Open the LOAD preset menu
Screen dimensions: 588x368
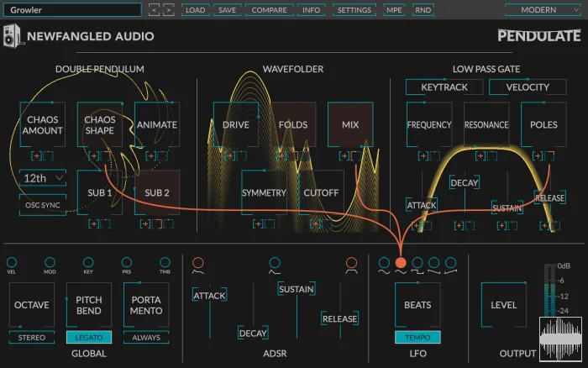(x=196, y=10)
